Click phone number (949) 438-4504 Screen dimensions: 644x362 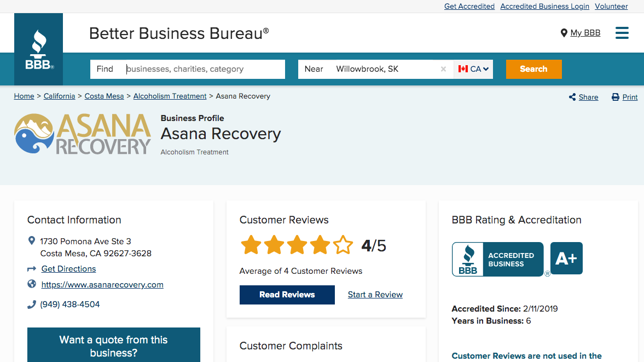[x=70, y=304]
